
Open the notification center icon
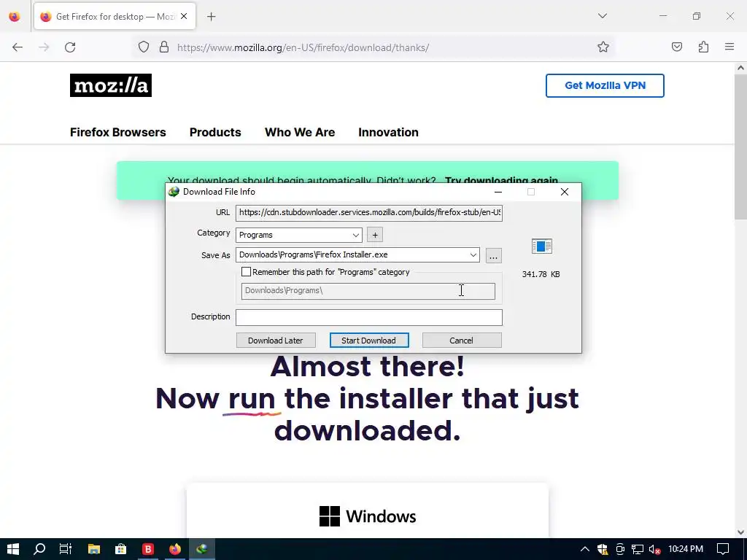pos(723,549)
